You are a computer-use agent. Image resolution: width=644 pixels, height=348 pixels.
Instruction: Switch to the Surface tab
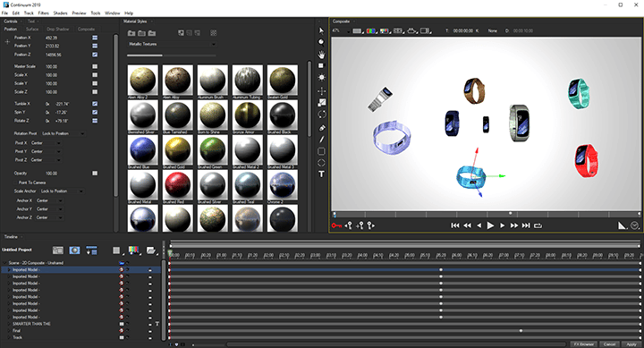pos(32,30)
